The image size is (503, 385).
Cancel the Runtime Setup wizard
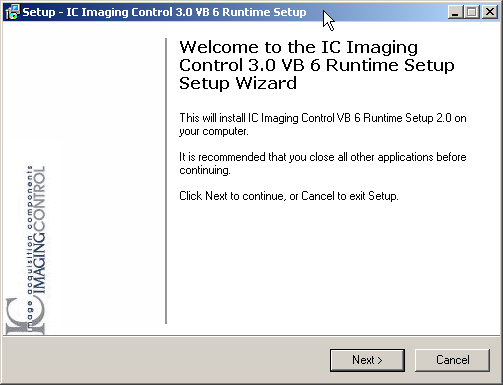(x=452, y=360)
